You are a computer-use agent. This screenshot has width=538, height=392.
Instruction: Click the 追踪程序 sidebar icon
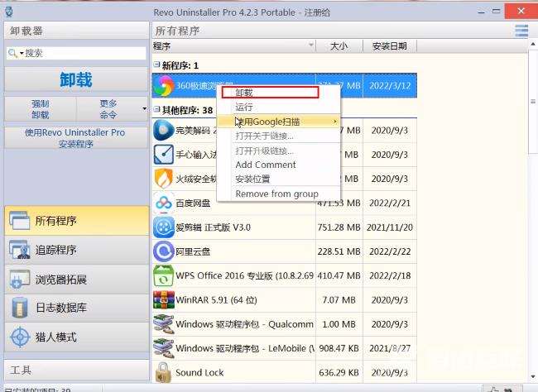(20, 250)
